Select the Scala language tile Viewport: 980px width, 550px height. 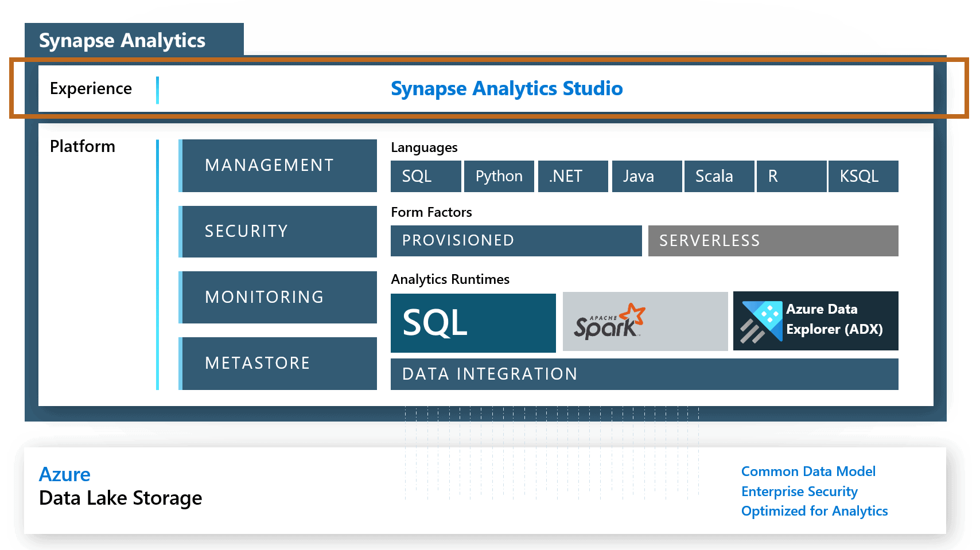(x=720, y=176)
